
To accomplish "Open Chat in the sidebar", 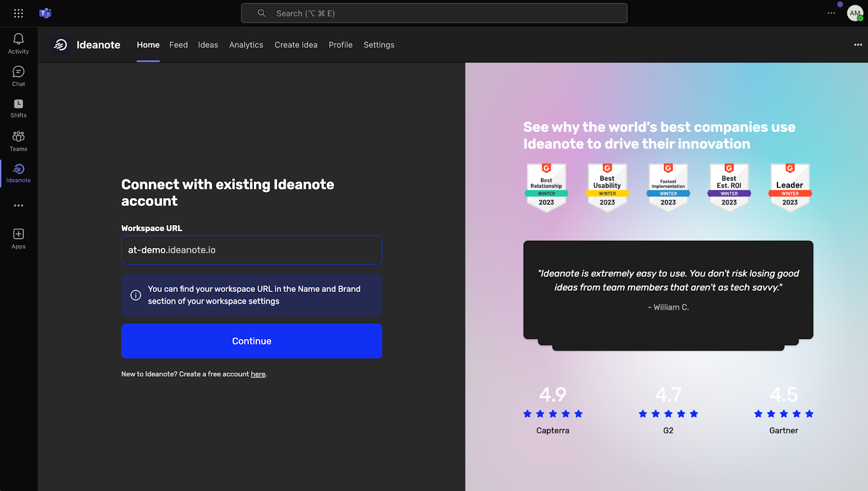I will pyautogui.click(x=18, y=76).
